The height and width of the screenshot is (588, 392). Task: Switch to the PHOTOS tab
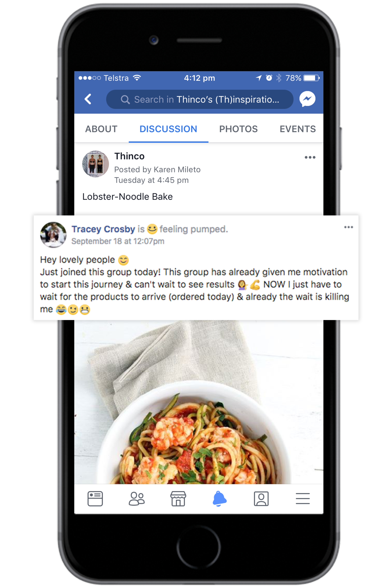(238, 129)
